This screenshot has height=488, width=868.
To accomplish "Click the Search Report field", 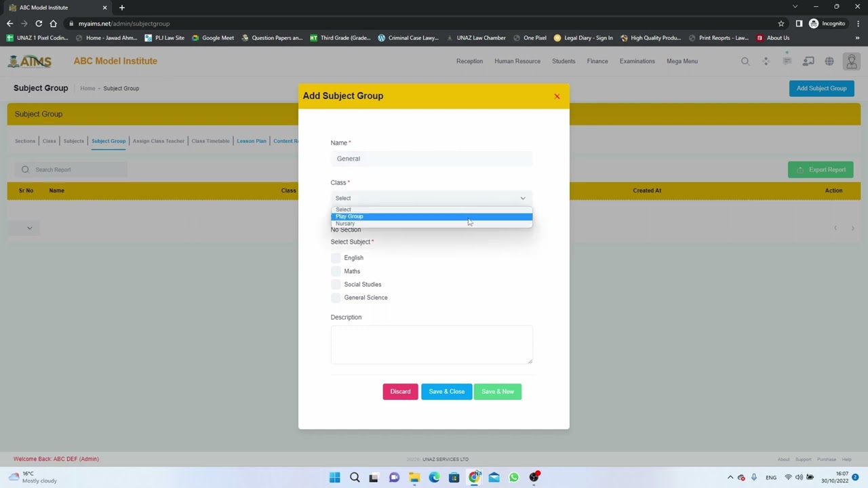I will click(71, 169).
